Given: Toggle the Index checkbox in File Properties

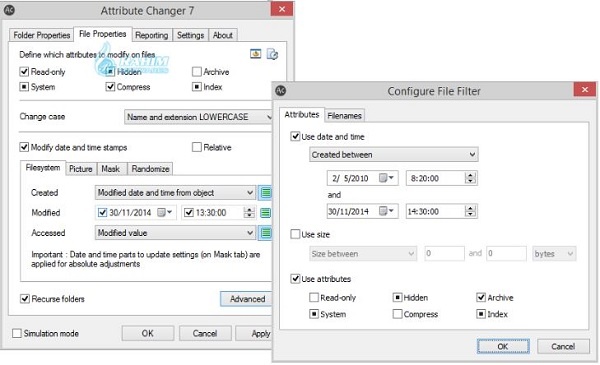Looking at the screenshot, I should pyautogui.click(x=197, y=87).
